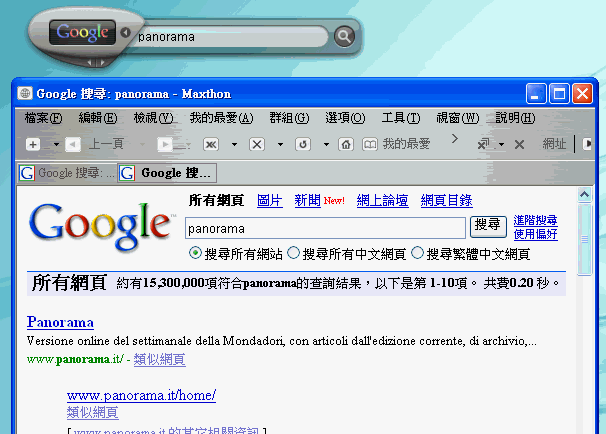Go to the home page icon
Image resolution: width=606 pixels, height=434 pixels.
coord(346,145)
